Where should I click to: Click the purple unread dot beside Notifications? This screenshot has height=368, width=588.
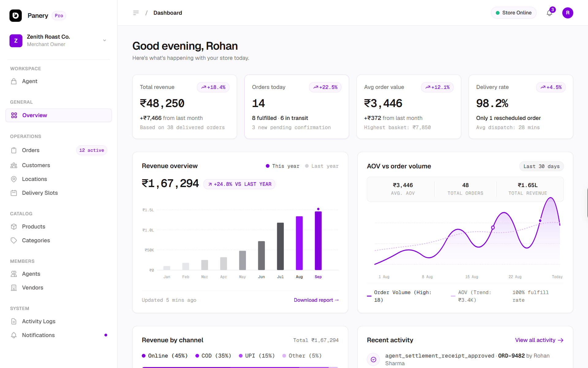(106, 335)
